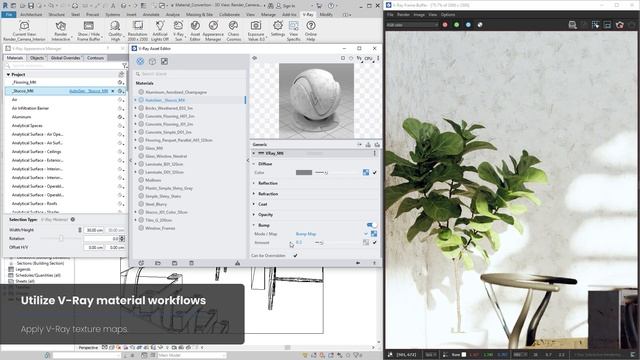Image resolution: width=640 pixels, height=360 pixels.
Task: Open Diffuse color texture map slot
Action: [x=366, y=173]
